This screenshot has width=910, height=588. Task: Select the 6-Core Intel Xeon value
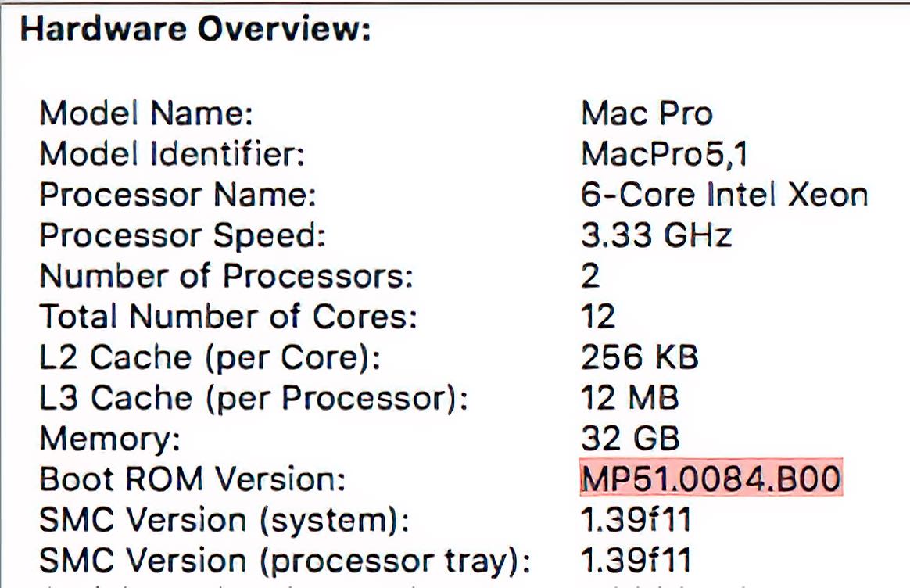(724, 195)
